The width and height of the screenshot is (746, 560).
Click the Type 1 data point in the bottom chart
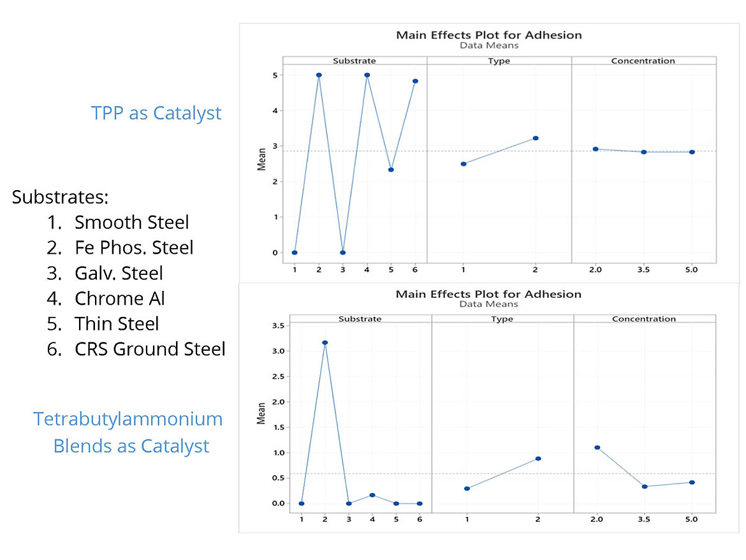coord(467,489)
